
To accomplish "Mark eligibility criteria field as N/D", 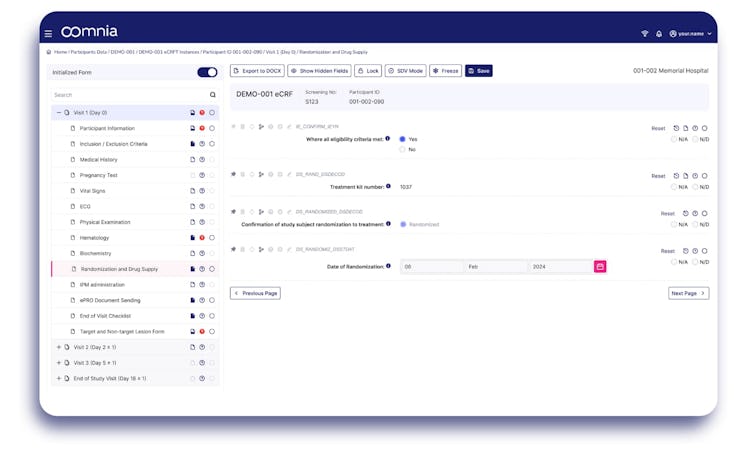I will [695, 140].
